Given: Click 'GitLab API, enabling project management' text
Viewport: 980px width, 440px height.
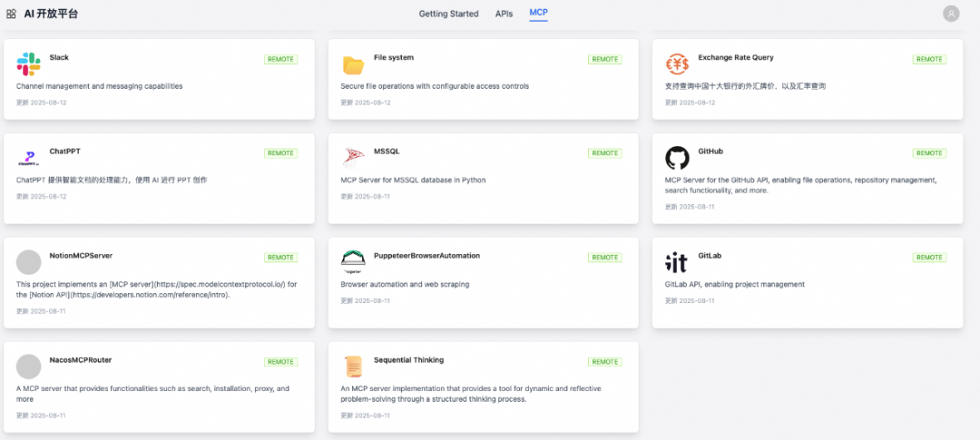Looking at the screenshot, I should 735,284.
